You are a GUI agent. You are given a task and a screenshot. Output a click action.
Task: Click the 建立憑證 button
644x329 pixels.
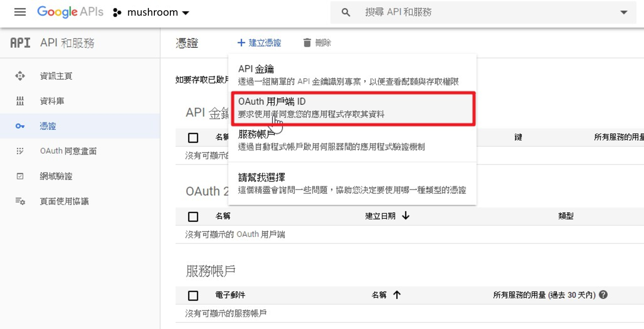coord(259,43)
